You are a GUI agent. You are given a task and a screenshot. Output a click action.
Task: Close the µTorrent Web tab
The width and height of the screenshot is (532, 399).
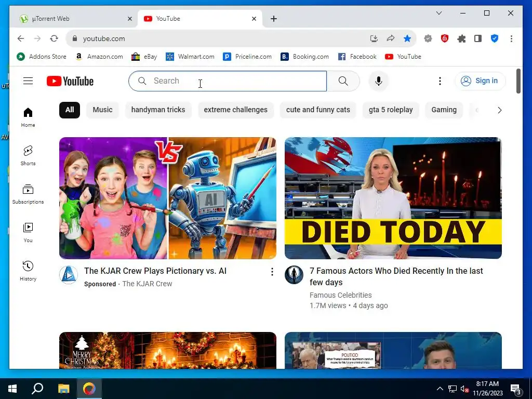coord(129,19)
